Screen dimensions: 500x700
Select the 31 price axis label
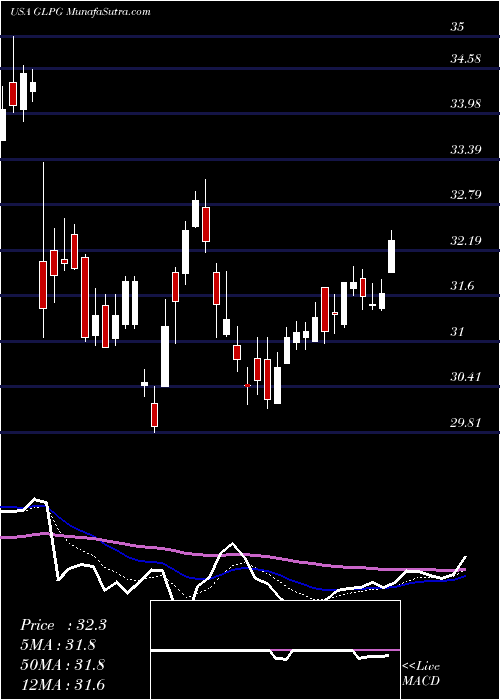tap(458, 332)
